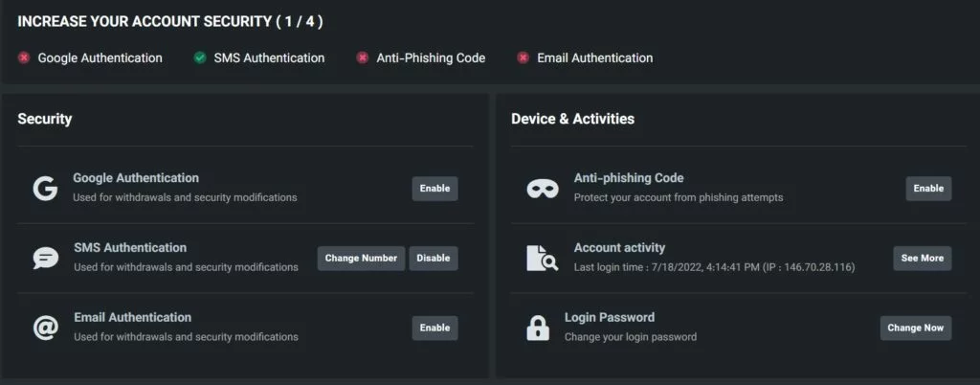The height and width of the screenshot is (385, 980).
Task: Click the last login time text
Action: pyautogui.click(x=713, y=267)
